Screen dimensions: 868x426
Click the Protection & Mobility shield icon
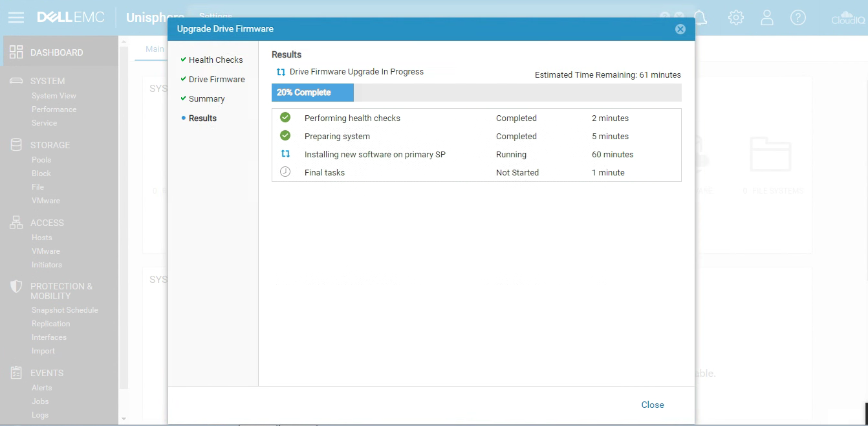16,287
